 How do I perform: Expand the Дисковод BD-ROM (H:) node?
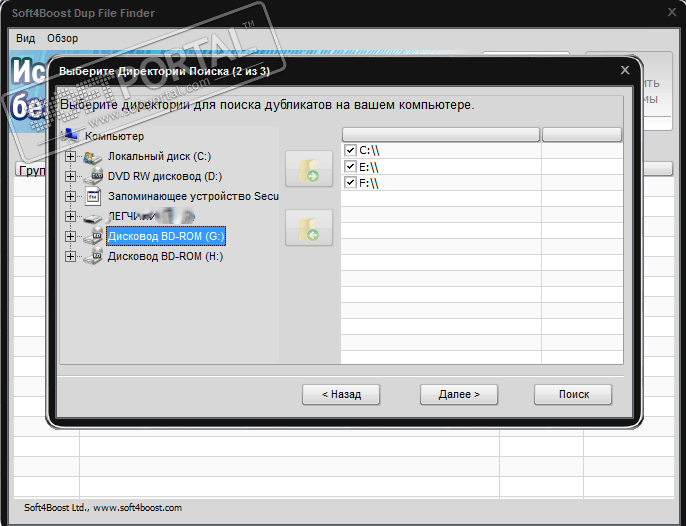pos(70,256)
